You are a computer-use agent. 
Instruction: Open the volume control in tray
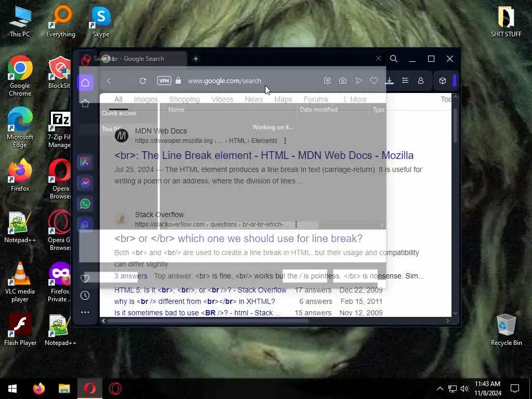pos(464,389)
